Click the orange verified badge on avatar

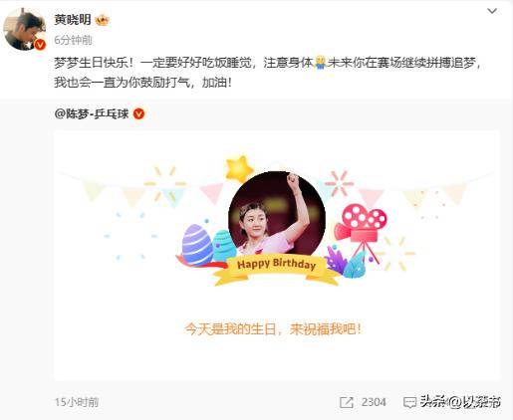pos(40,44)
